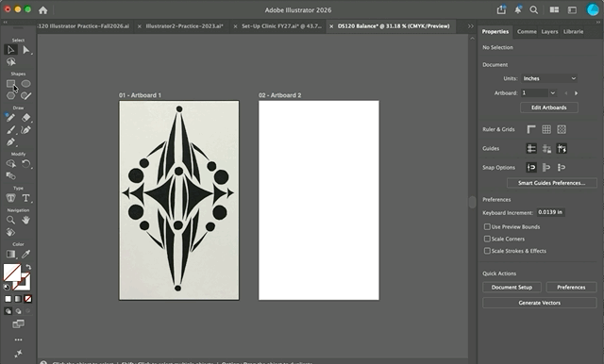
Task: Enable Scale Strokes & Effects checkbox
Action: pyautogui.click(x=487, y=251)
